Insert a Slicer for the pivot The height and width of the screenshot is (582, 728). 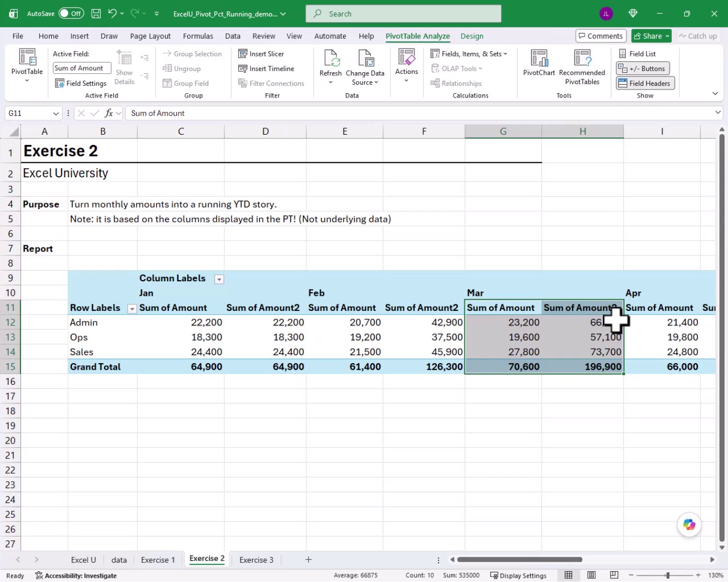(262, 54)
